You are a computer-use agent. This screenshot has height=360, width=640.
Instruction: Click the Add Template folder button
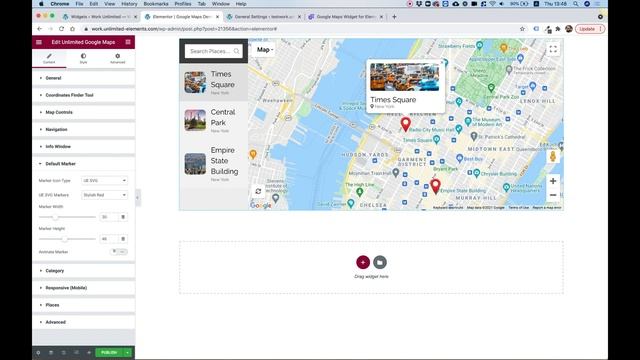coord(380,262)
